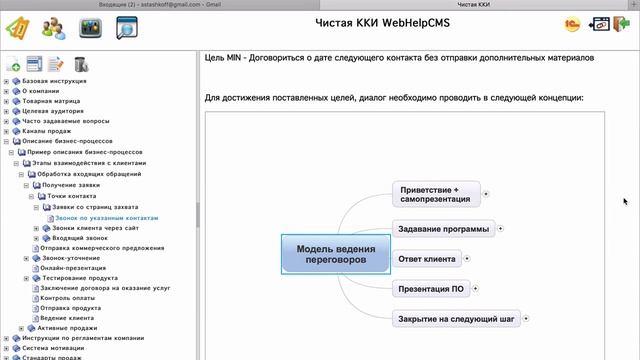Open the users group icon
640x360 pixels.
click(x=53, y=28)
